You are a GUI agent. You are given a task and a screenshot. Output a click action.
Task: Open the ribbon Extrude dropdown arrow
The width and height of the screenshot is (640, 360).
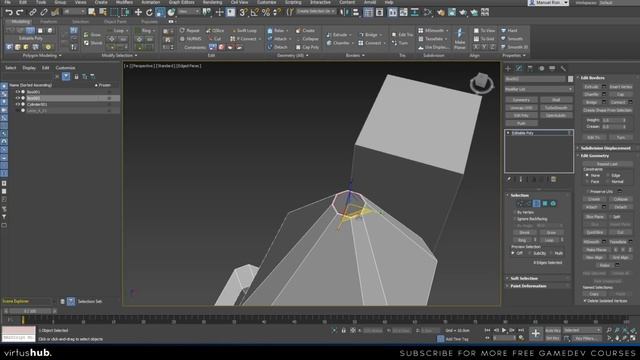click(x=350, y=35)
